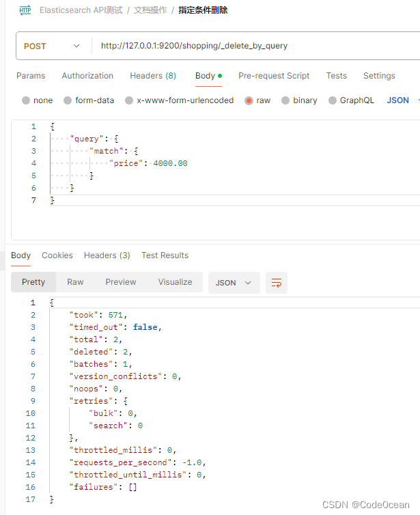This screenshot has width=420, height=515.
Task: Click the HTTP request icon in breadcrumb
Action: pos(25,10)
